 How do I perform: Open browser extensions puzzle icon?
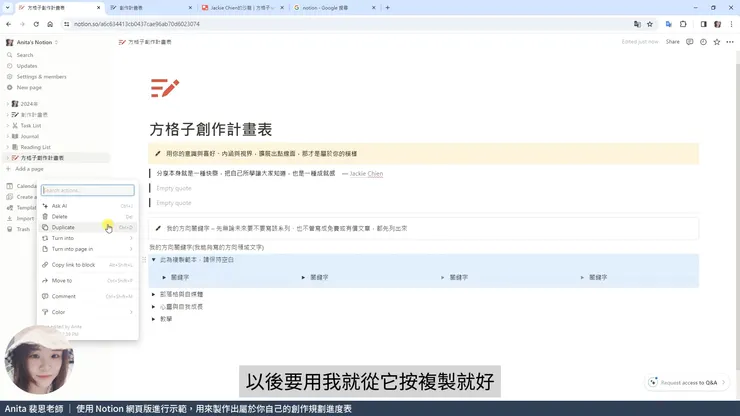point(683,24)
